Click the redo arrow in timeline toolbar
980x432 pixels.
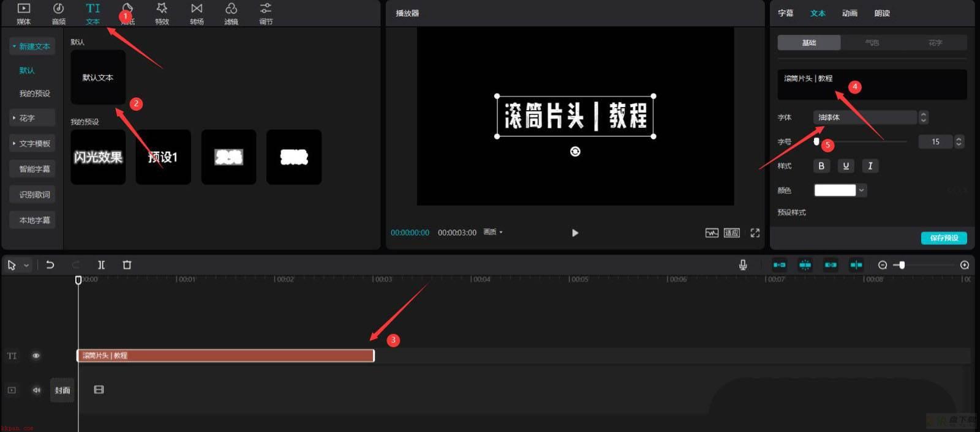point(75,265)
